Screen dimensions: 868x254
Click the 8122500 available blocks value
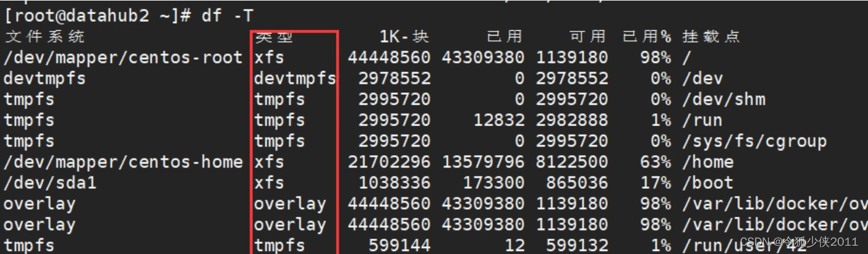tap(572, 162)
